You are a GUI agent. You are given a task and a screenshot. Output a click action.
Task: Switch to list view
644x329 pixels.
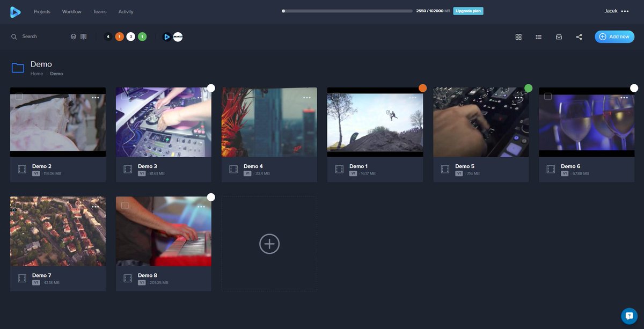click(538, 37)
